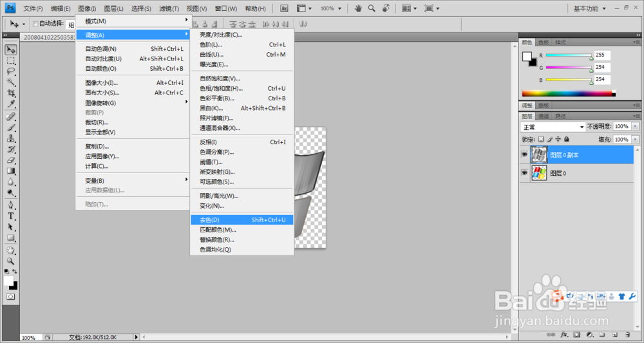Switch to the 通道 tab
The width and height of the screenshot is (644, 343).
[544, 116]
